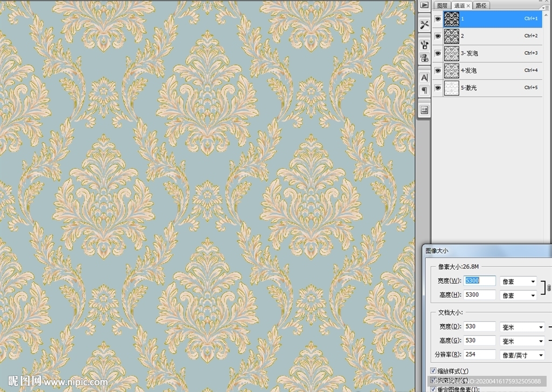Open the Actions panel play icon
The image size is (552, 392).
click(x=424, y=5)
